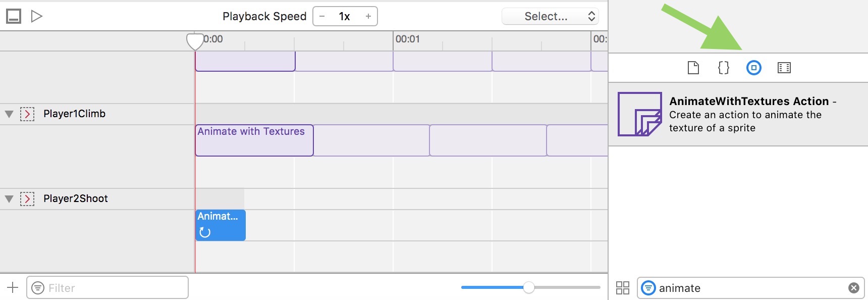
Task: Open the File Template library tab
Action: (x=693, y=68)
